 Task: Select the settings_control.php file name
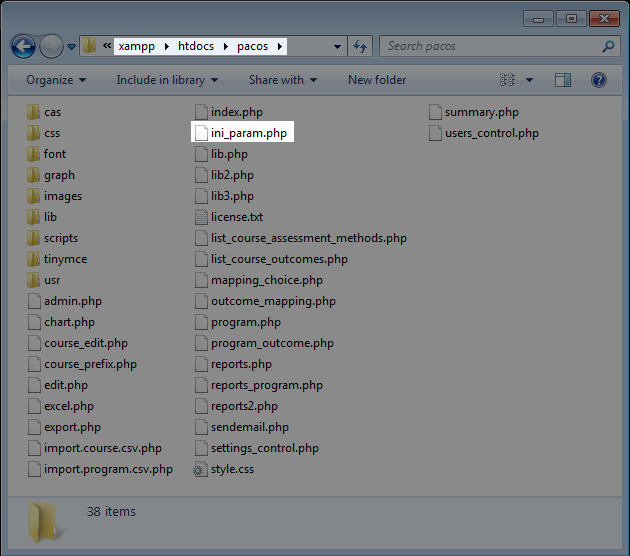[x=265, y=448]
